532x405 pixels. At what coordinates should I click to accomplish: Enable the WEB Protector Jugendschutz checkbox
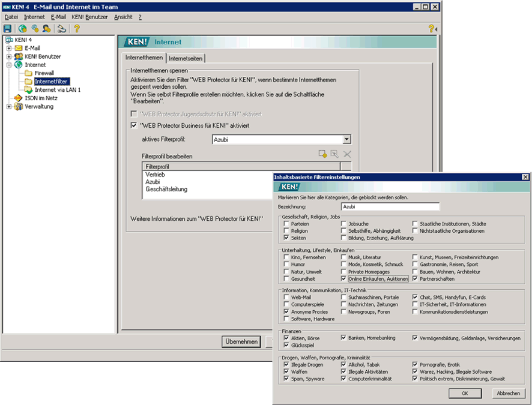click(x=134, y=114)
